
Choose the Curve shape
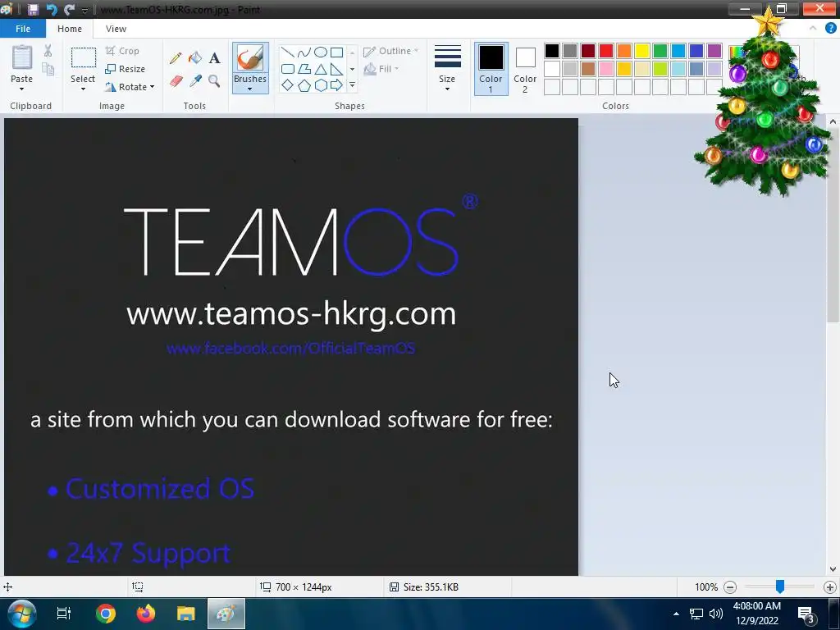304,52
